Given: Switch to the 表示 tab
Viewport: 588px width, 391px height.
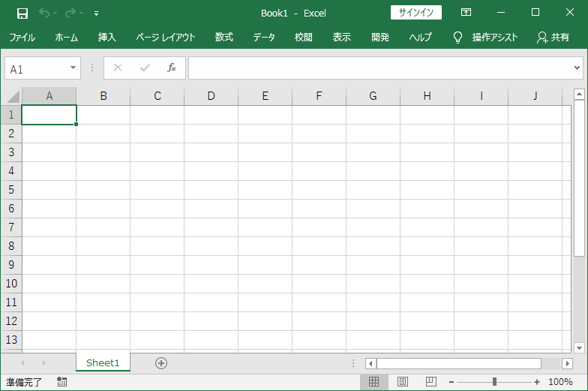Looking at the screenshot, I should pos(342,38).
